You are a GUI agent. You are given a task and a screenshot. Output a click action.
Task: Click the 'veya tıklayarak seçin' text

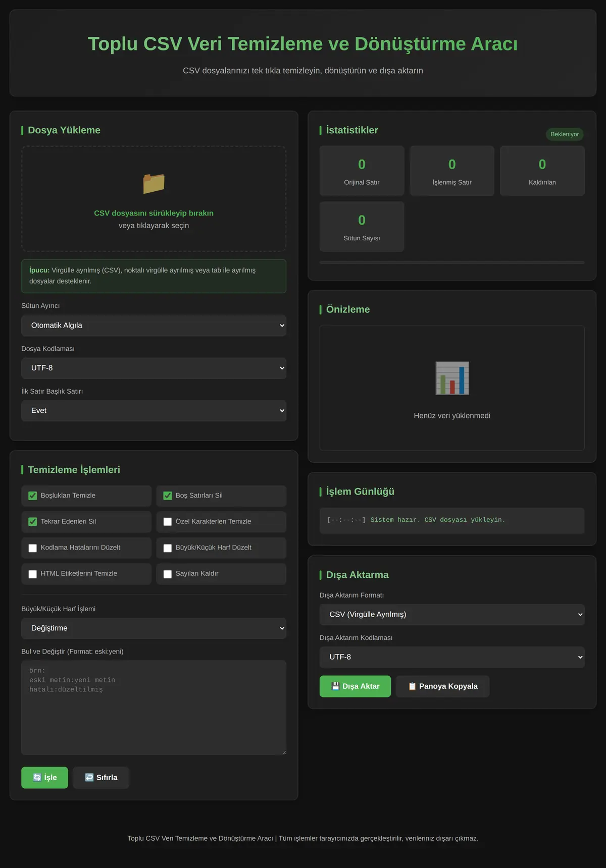coord(154,226)
